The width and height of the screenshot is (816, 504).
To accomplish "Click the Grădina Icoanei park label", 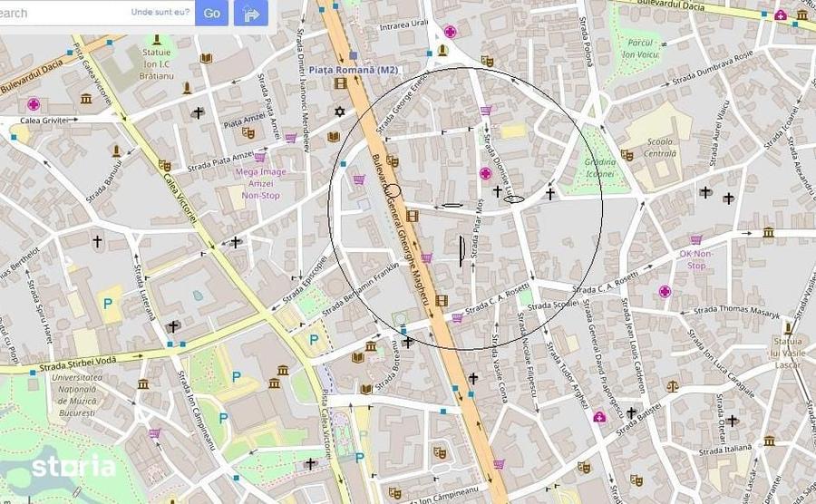I will [600, 168].
